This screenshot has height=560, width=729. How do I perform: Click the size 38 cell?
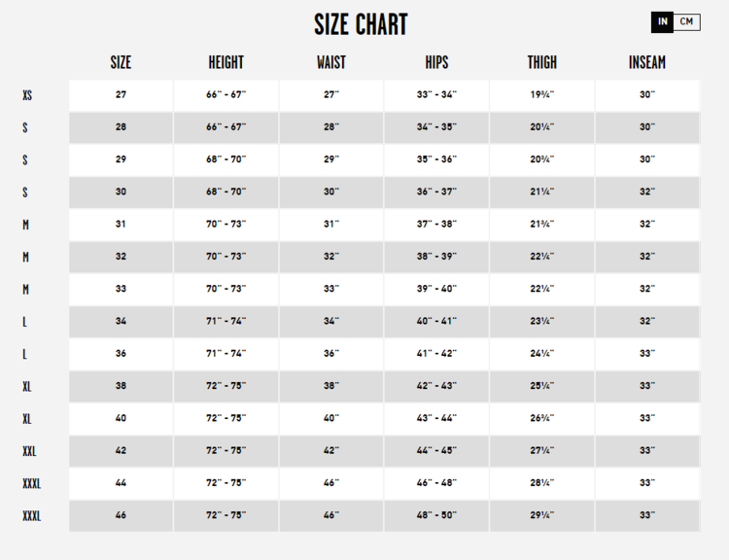click(121, 386)
